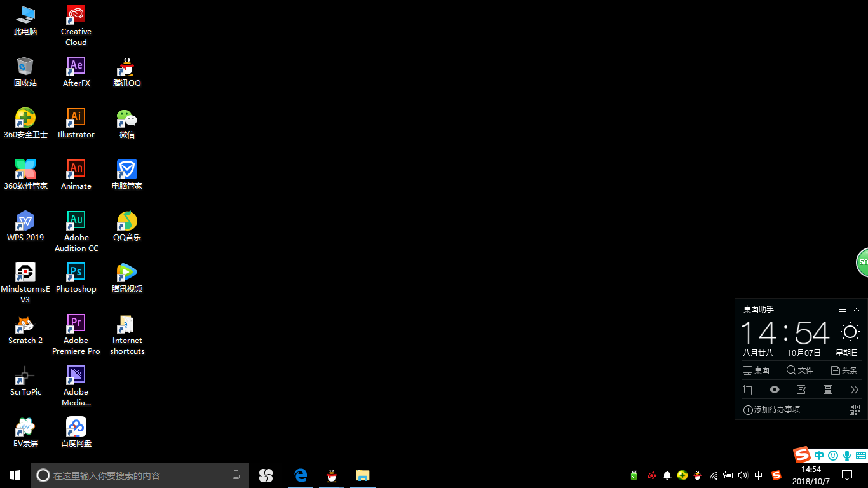Select the 电脑管家 shortcut

[x=127, y=175]
